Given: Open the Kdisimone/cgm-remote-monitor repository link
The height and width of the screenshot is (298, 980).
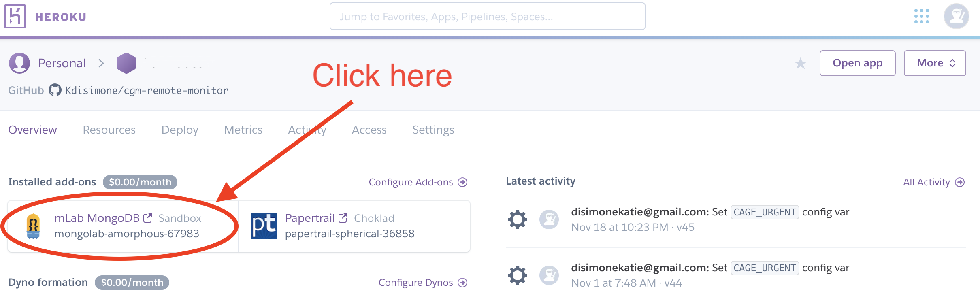Looking at the screenshot, I should point(147,90).
